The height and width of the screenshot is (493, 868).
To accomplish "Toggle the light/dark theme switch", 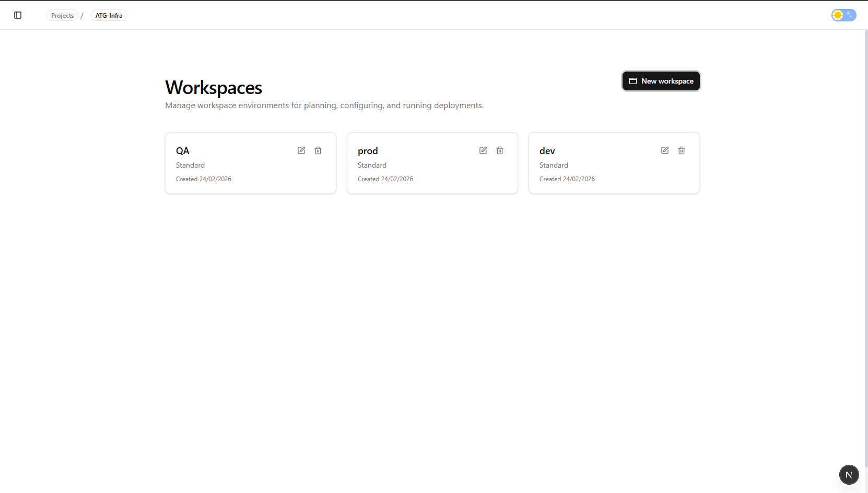I will (843, 15).
